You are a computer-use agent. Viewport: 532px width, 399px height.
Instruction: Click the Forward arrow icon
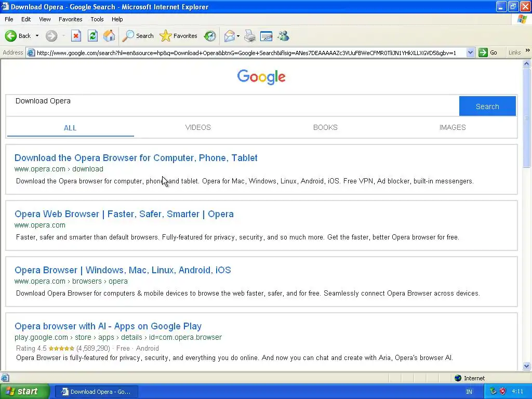51,36
